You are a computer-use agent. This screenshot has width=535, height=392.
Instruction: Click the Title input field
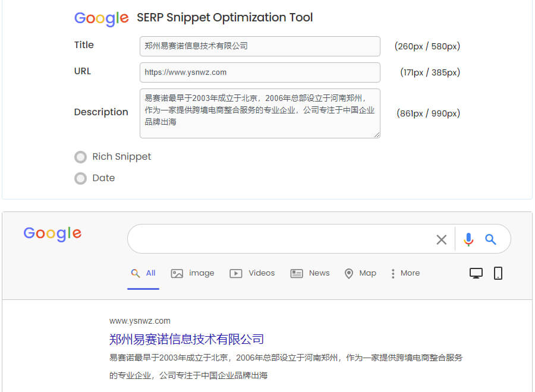[260, 46]
